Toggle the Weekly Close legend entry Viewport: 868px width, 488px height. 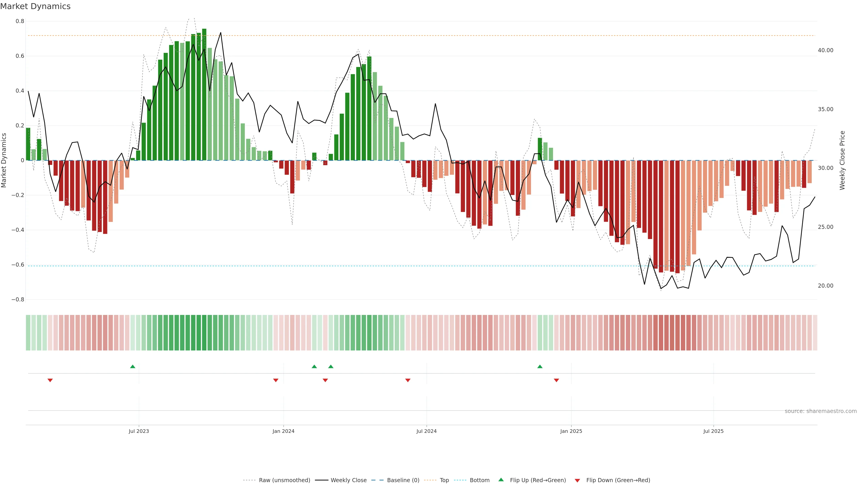coord(348,480)
